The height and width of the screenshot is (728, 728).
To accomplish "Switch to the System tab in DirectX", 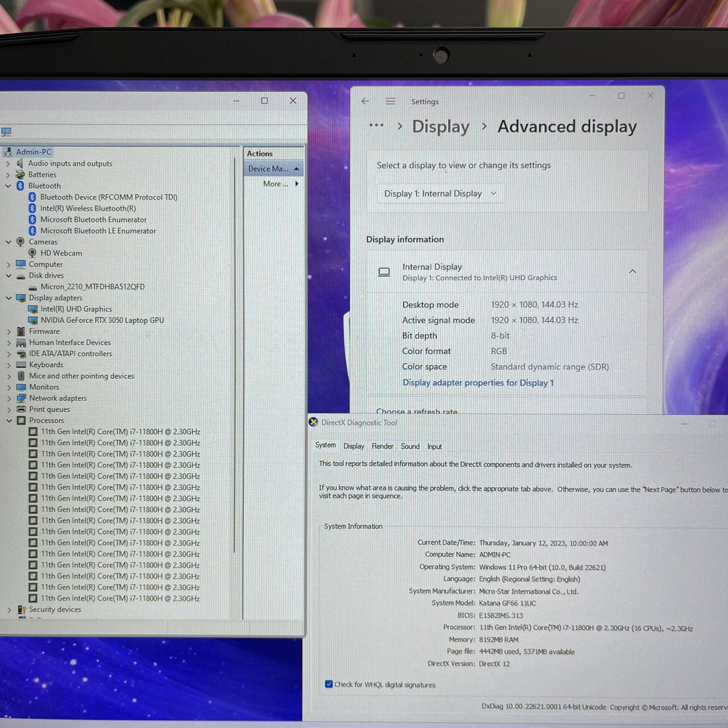I will point(325,445).
